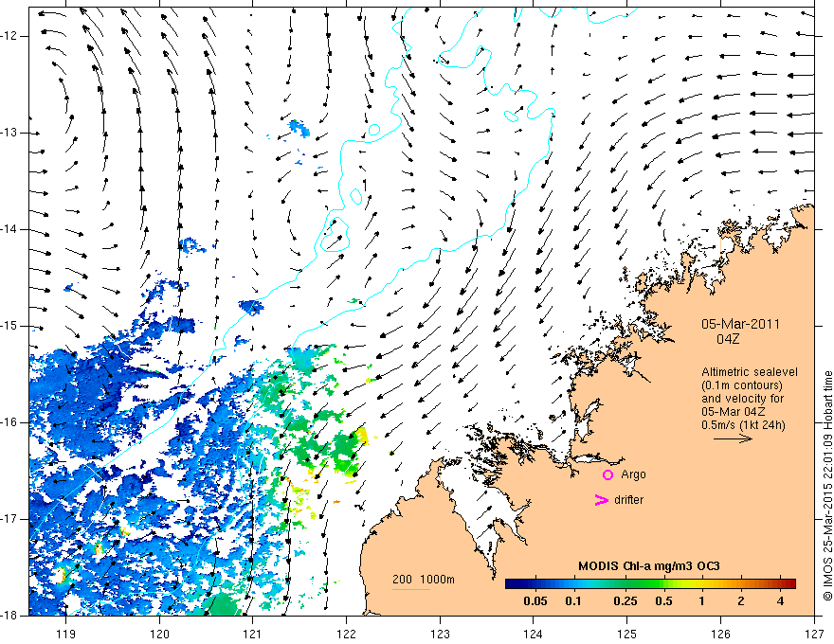Click the '200 1000m' depth contour label
834x644 pixels.
pyautogui.click(x=424, y=580)
